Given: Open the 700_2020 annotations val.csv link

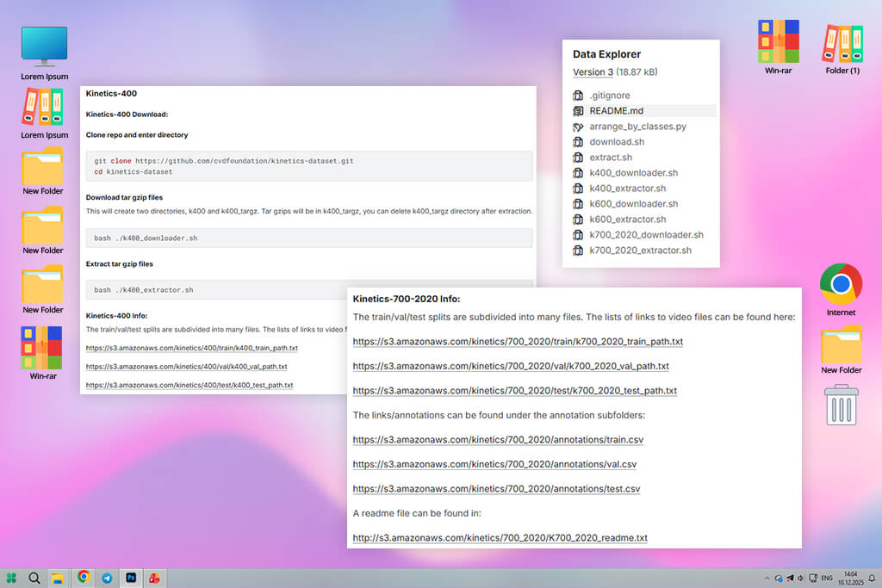Looking at the screenshot, I should (x=494, y=464).
